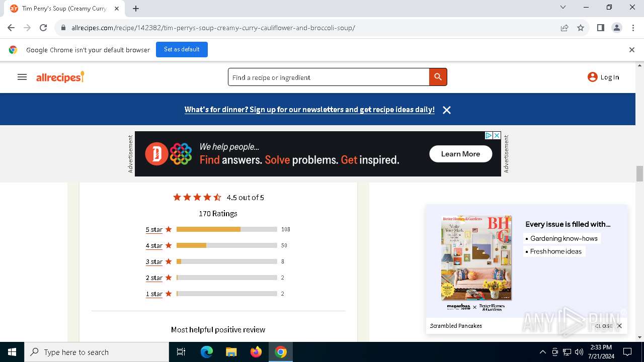Open the Windows notification center

click(x=627, y=352)
